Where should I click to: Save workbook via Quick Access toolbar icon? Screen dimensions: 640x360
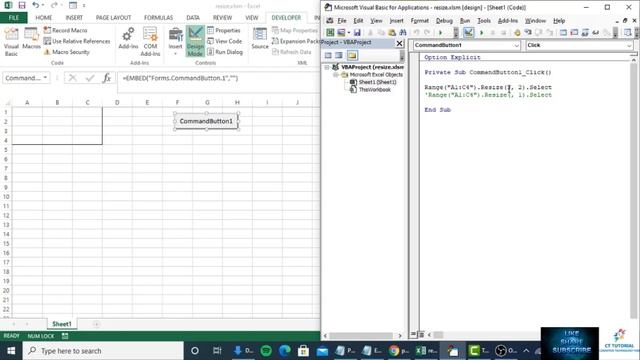pos(22,5)
